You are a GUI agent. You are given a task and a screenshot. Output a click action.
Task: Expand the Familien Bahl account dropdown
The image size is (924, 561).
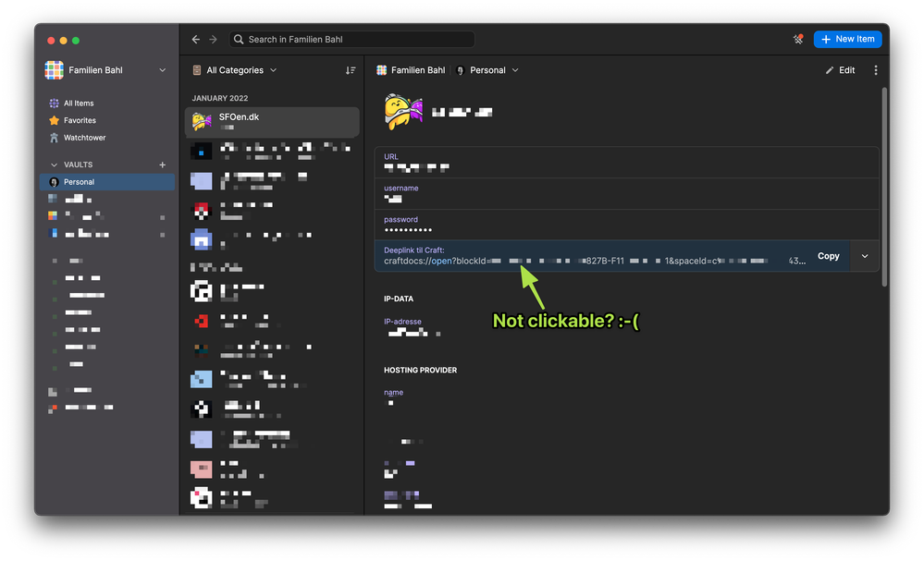(x=163, y=70)
